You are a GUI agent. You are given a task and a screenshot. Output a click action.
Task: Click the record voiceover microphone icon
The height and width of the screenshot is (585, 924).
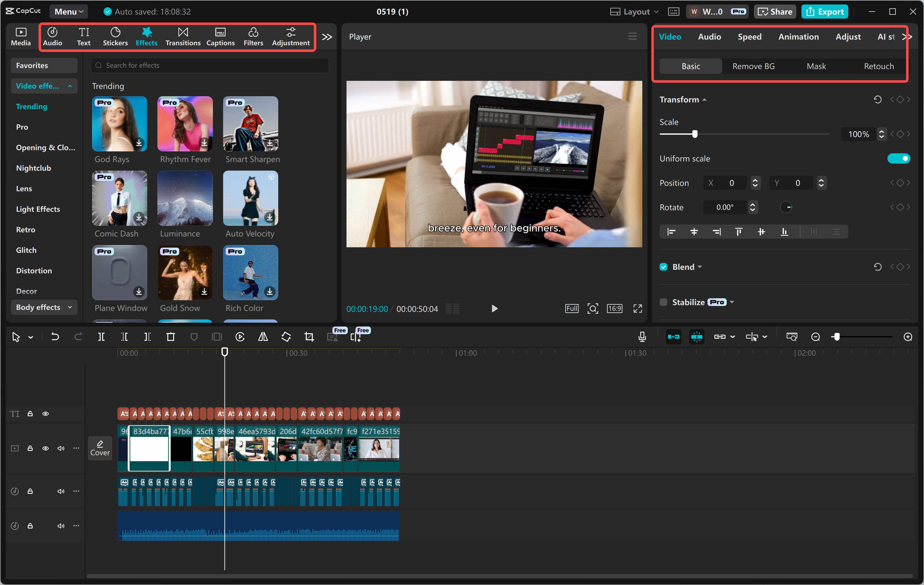(642, 336)
